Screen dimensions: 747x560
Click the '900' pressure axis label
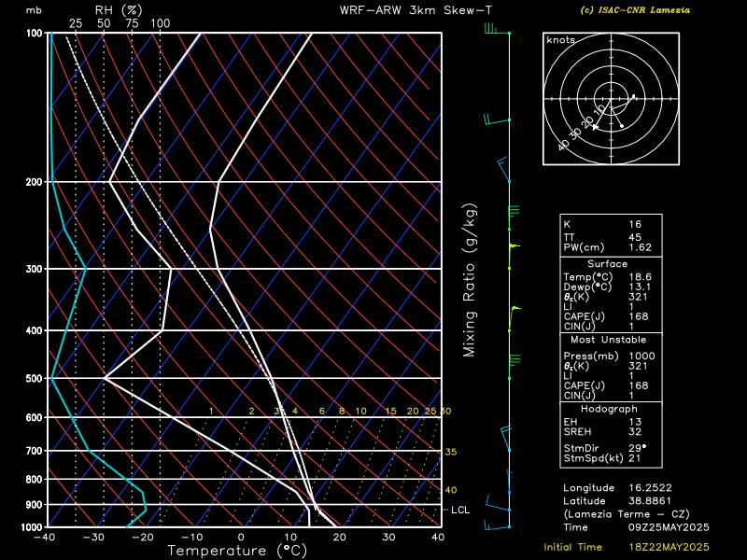(x=35, y=505)
